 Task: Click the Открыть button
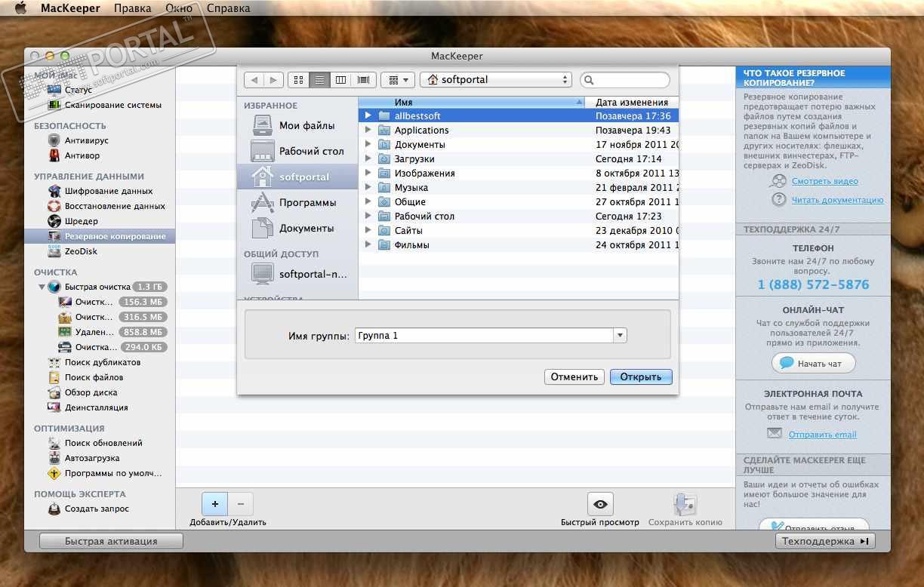tap(641, 376)
